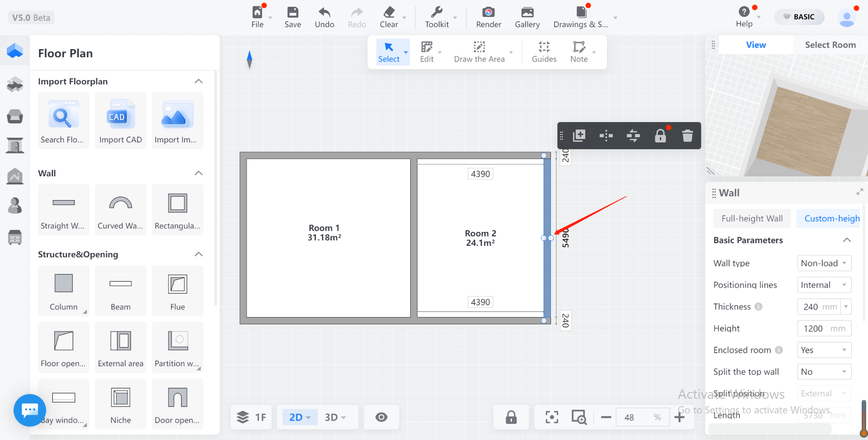Expand the Positioning lines dropdown
The width and height of the screenshot is (868, 440).
(823, 285)
